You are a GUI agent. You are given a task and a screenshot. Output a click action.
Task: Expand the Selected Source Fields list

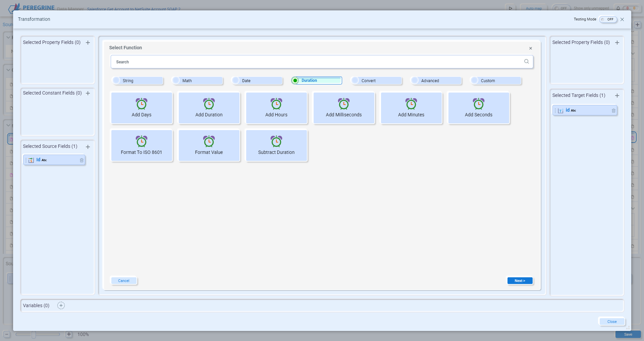point(88,147)
